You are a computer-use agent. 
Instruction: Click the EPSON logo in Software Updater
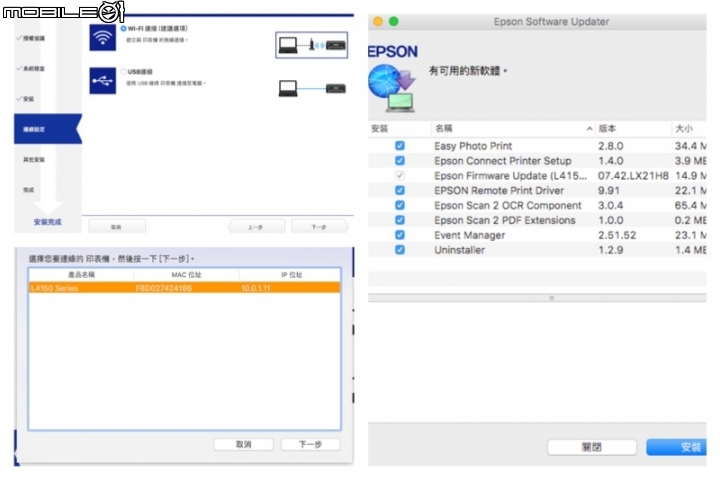393,51
